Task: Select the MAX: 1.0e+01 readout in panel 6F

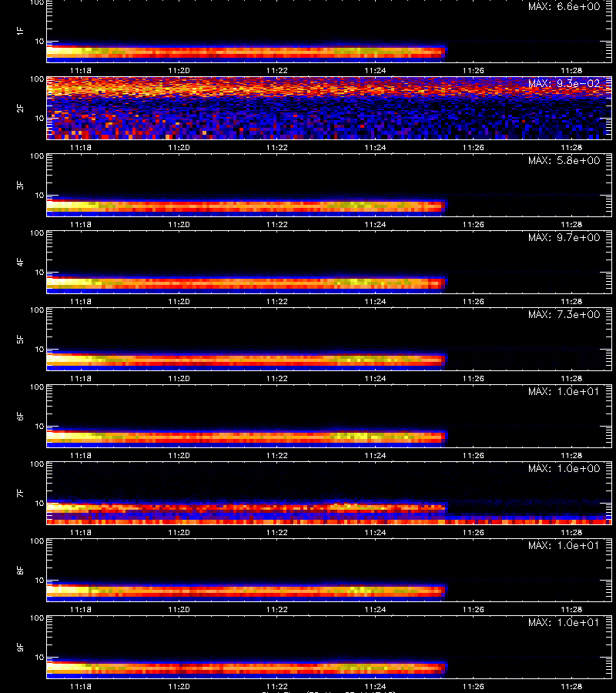Action: click(564, 392)
